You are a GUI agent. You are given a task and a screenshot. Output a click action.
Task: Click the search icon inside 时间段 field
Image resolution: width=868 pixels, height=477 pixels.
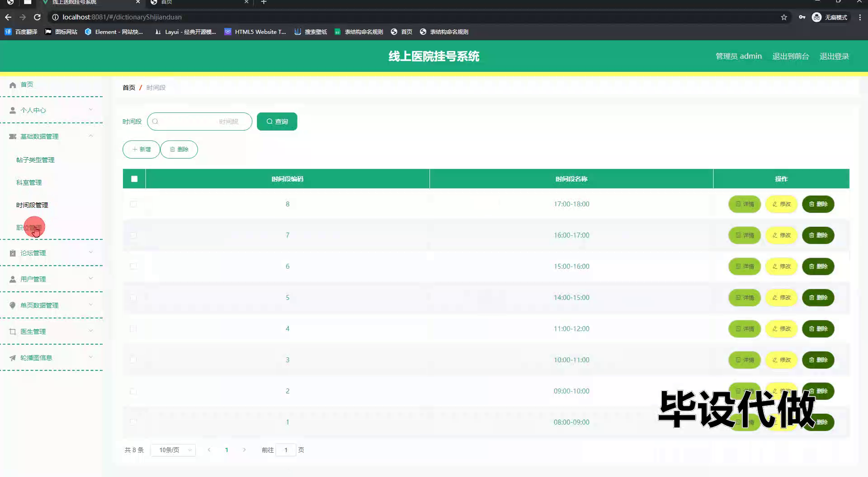tap(155, 122)
